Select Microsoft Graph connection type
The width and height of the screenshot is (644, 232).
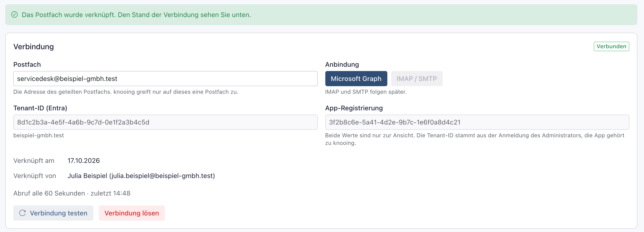tap(356, 79)
